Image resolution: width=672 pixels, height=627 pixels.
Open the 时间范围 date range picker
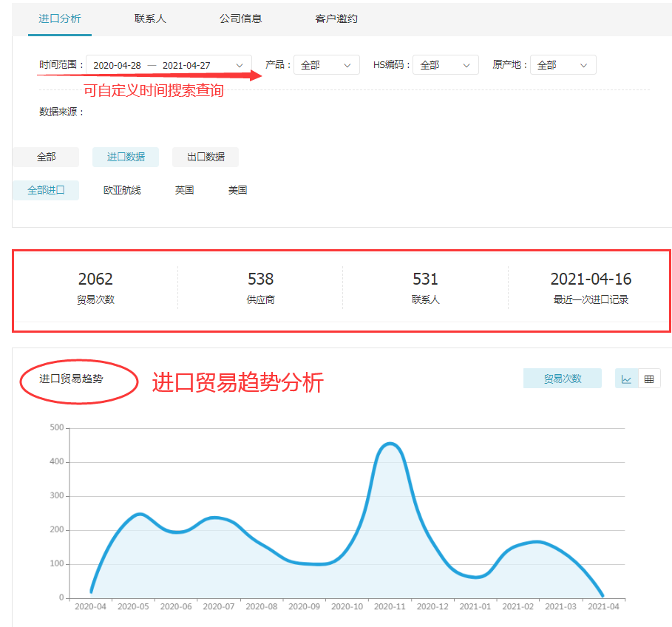click(x=169, y=65)
